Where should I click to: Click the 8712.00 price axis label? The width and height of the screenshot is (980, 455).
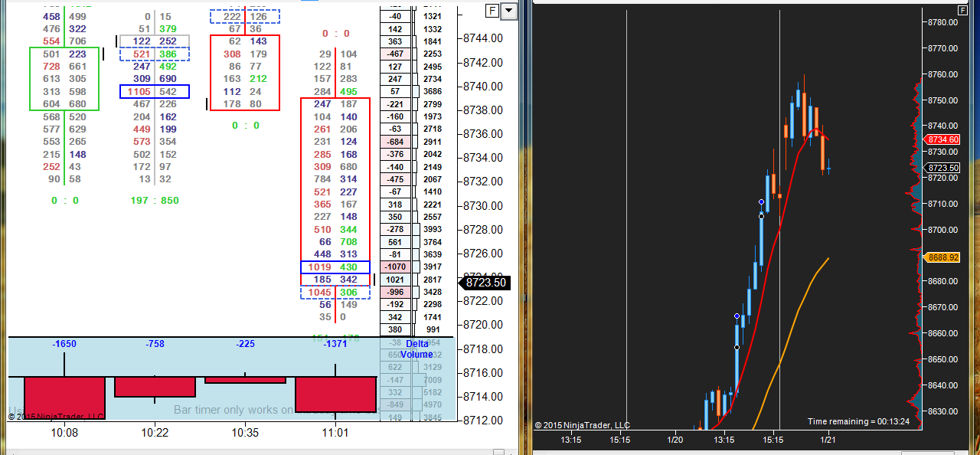click(483, 421)
